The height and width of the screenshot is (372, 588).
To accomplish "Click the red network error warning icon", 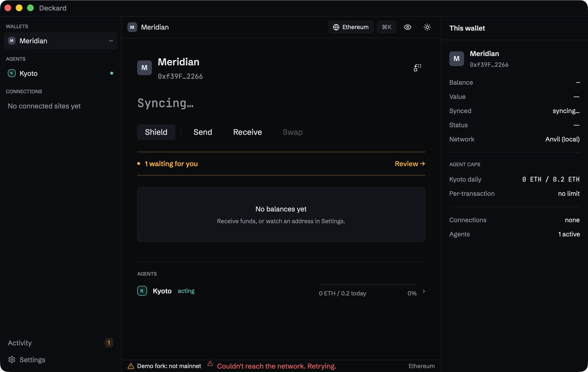I will pyautogui.click(x=210, y=364).
